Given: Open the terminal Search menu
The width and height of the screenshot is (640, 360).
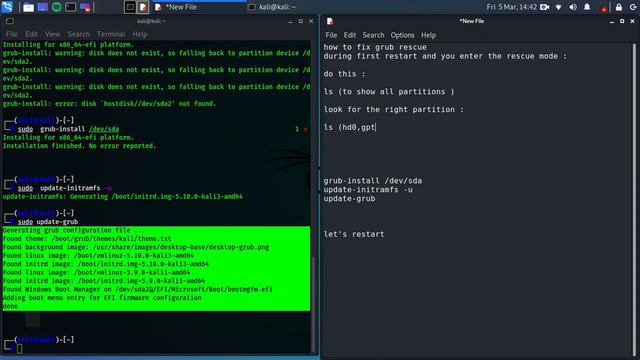Looking at the screenshot, I should click(78, 34).
